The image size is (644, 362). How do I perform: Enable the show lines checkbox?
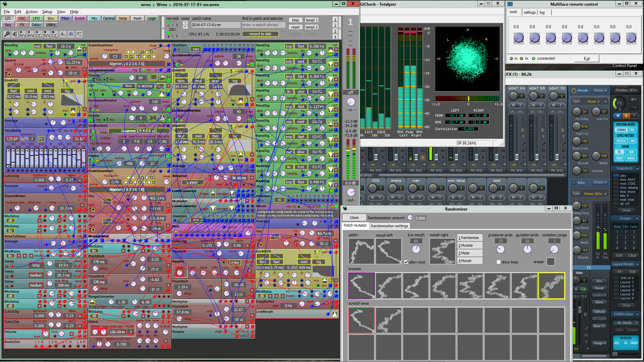498,262
